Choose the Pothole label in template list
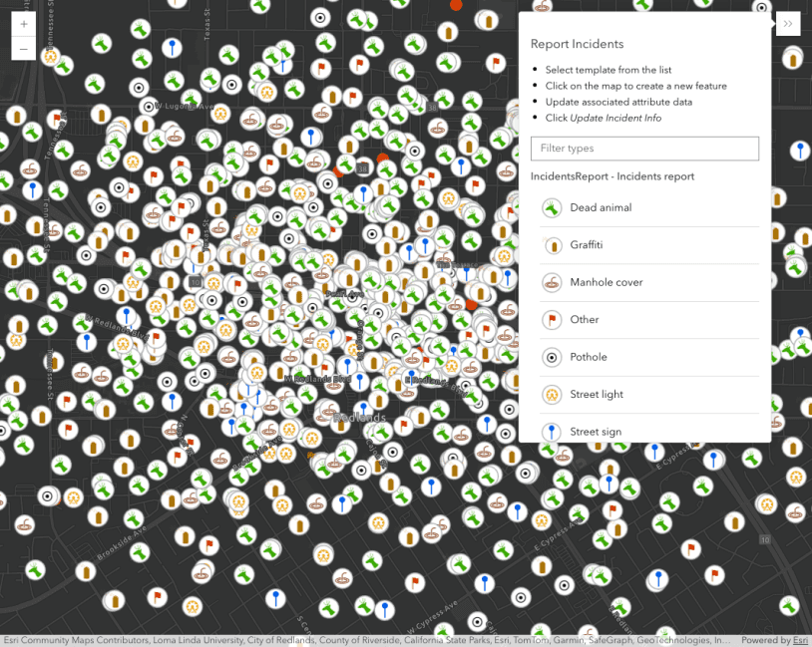812x647 pixels. pos(589,357)
